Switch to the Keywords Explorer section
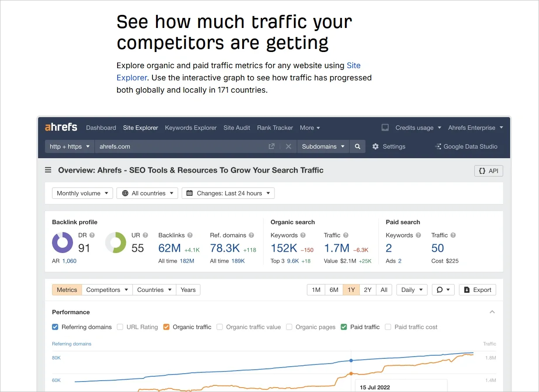This screenshot has height=392, width=539. pyautogui.click(x=191, y=128)
